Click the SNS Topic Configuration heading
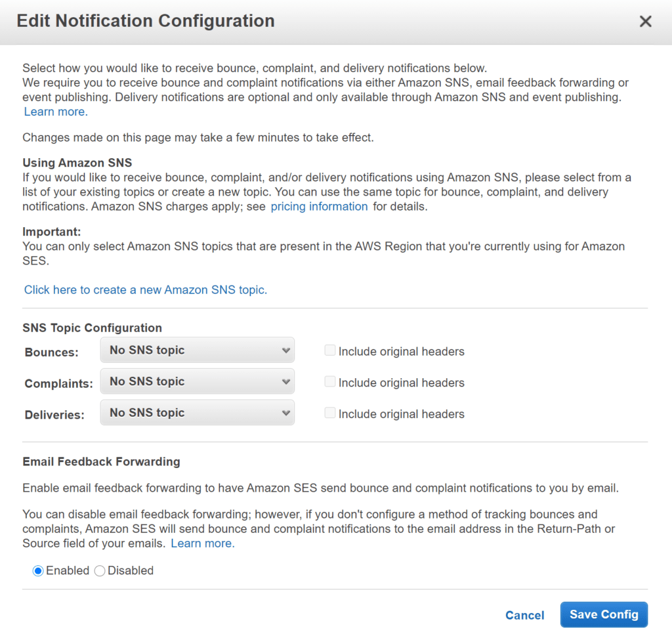The height and width of the screenshot is (638, 672). tap(92, 328)
